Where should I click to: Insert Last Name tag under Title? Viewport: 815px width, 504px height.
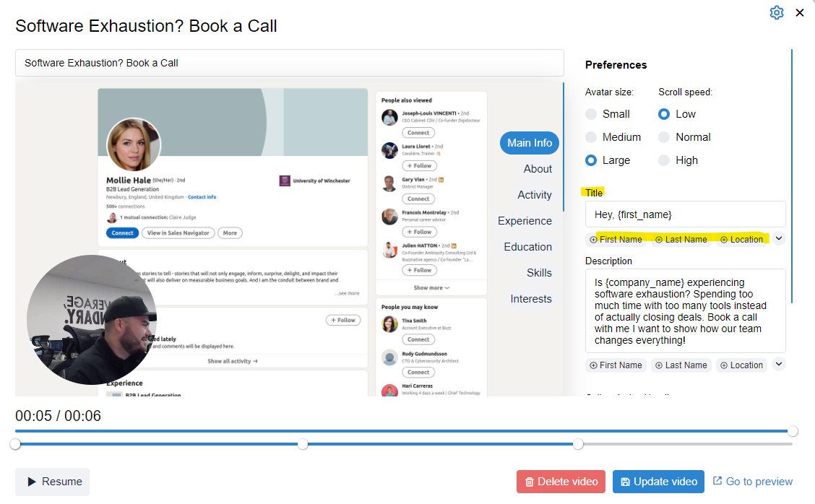(681, 240)
